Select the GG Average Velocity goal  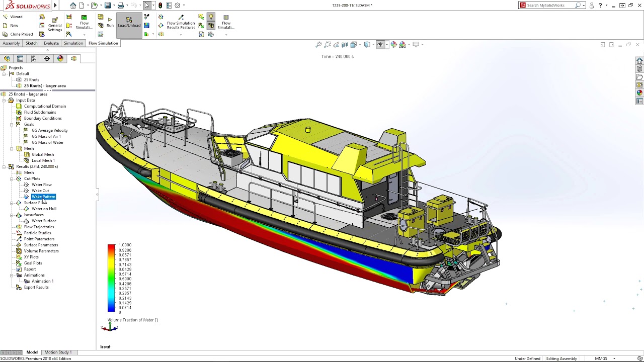click(50, 130)
